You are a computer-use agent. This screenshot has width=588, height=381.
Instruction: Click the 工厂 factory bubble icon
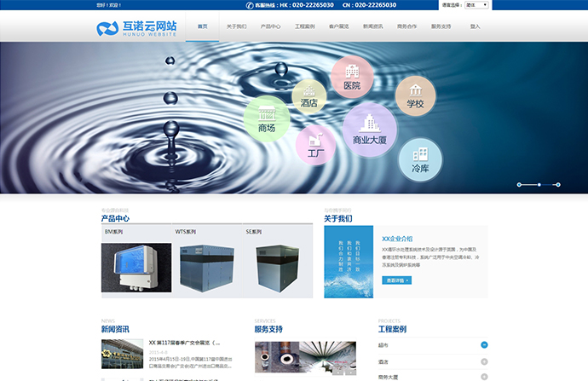(x=316, y=144)
